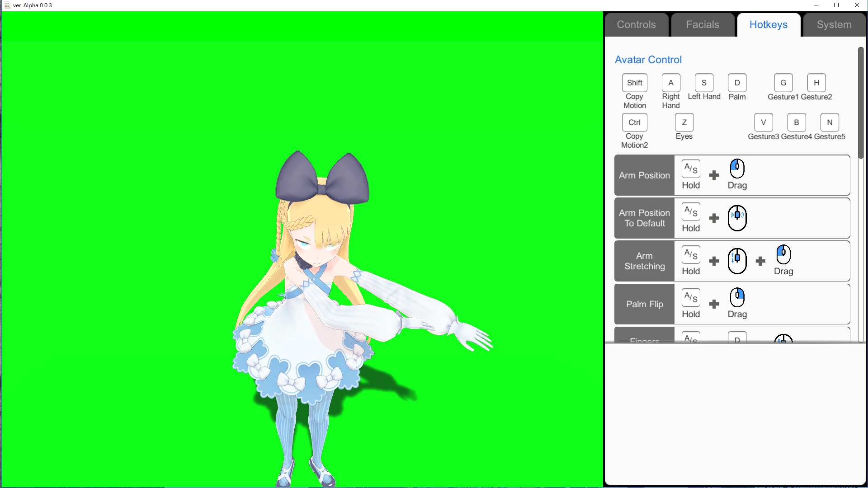Click the scroll-wheel mouse icon in Arm Stretching row

click(737, 260)
